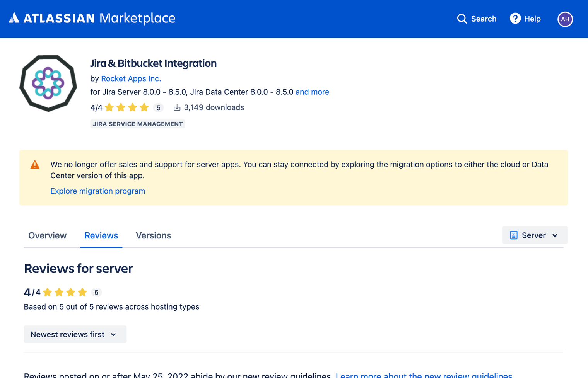Click the JIRA SERVICE MANAGEMENT label
588x378 pixels.
[x=137, y=124]
